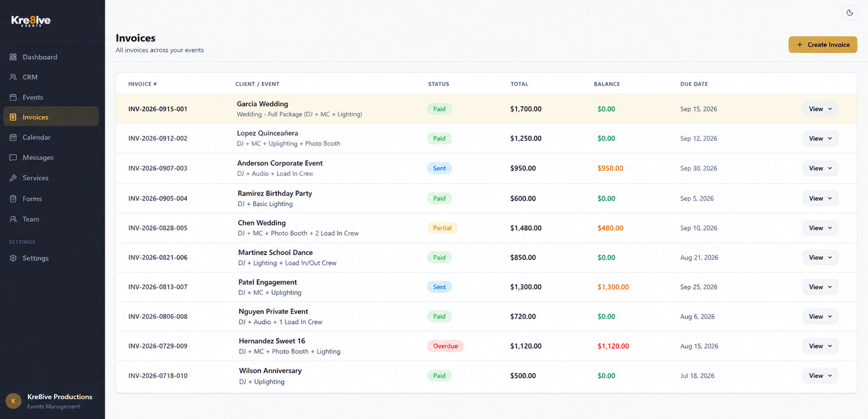868x419 pixels.
Task: Select invoice number INV-2026-0907-003
Action: pyautogui.click(x=158, y=168)
